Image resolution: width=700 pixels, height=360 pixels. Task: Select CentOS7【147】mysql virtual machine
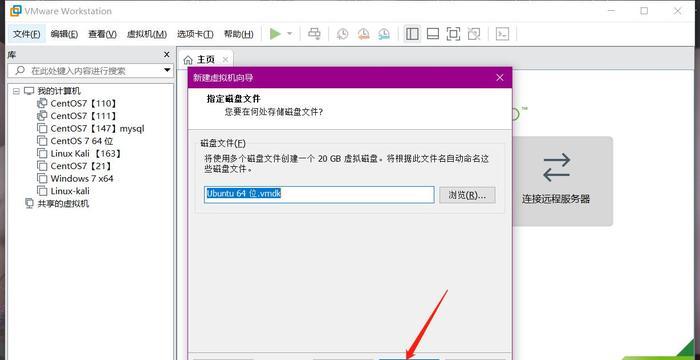click(97, 128)
